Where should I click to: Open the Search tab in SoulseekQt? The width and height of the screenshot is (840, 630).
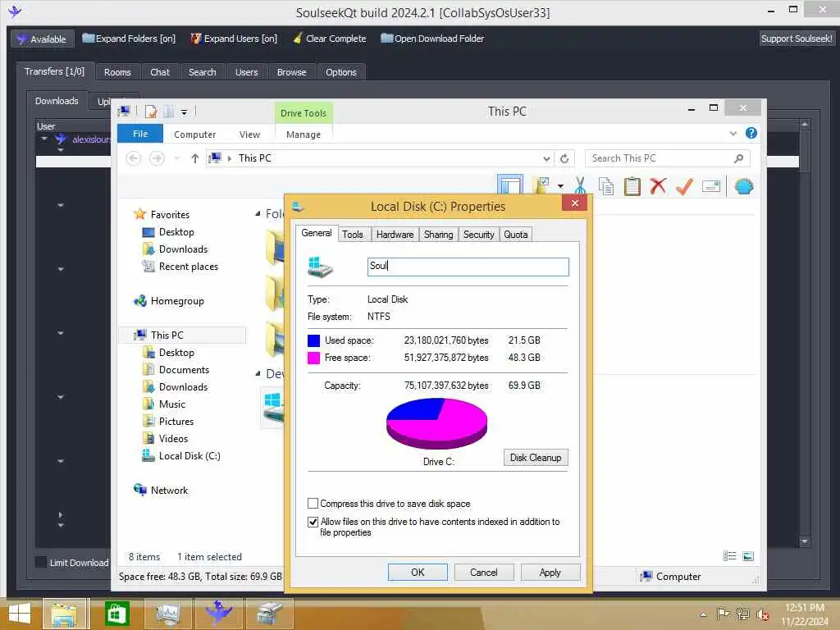pyautogui.click(x=202, y=72)
